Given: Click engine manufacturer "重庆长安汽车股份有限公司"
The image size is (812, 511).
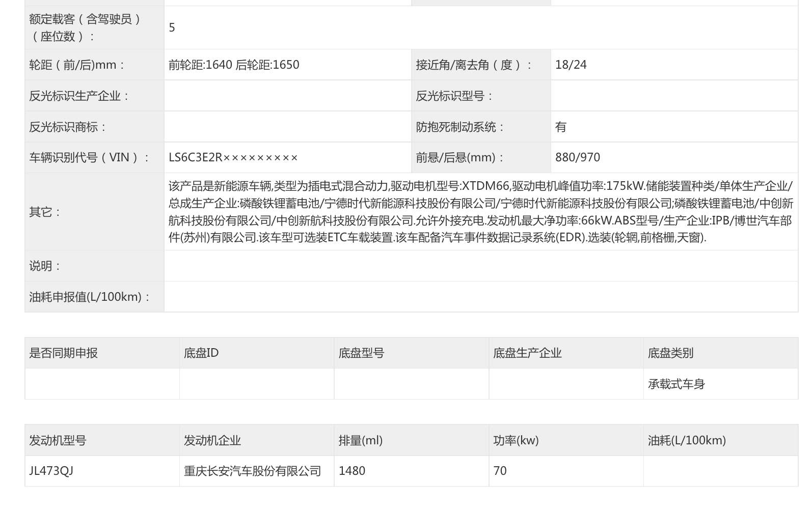Looking at the screenshot, I should pos(252,471).
